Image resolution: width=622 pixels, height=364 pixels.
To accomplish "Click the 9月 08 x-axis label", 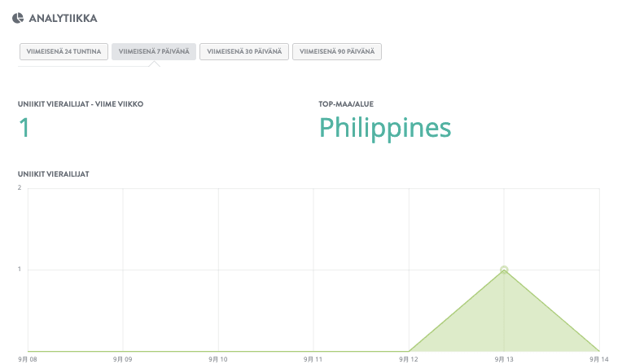I will coord(28,358).
